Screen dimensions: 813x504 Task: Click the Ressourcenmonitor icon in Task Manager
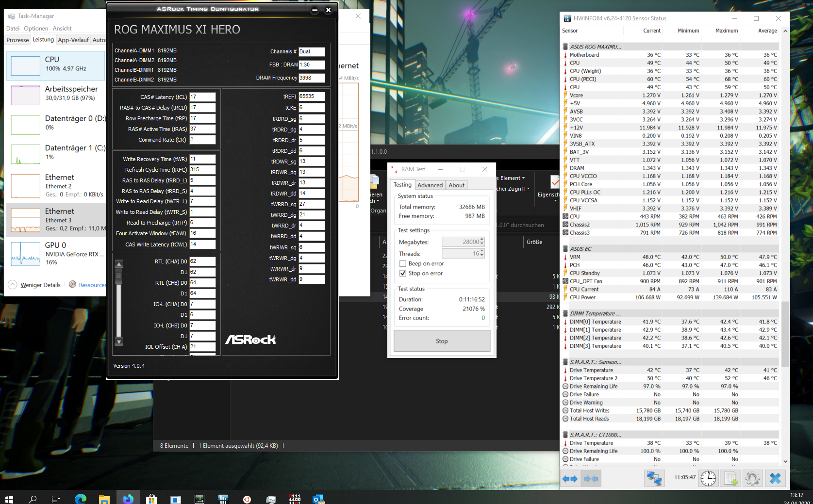[x=72, y=284]
